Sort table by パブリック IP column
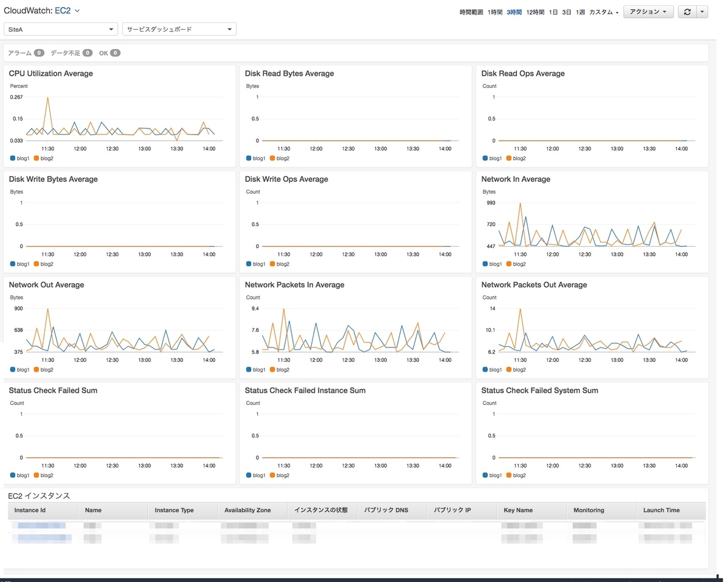 [x=462, y=510]
